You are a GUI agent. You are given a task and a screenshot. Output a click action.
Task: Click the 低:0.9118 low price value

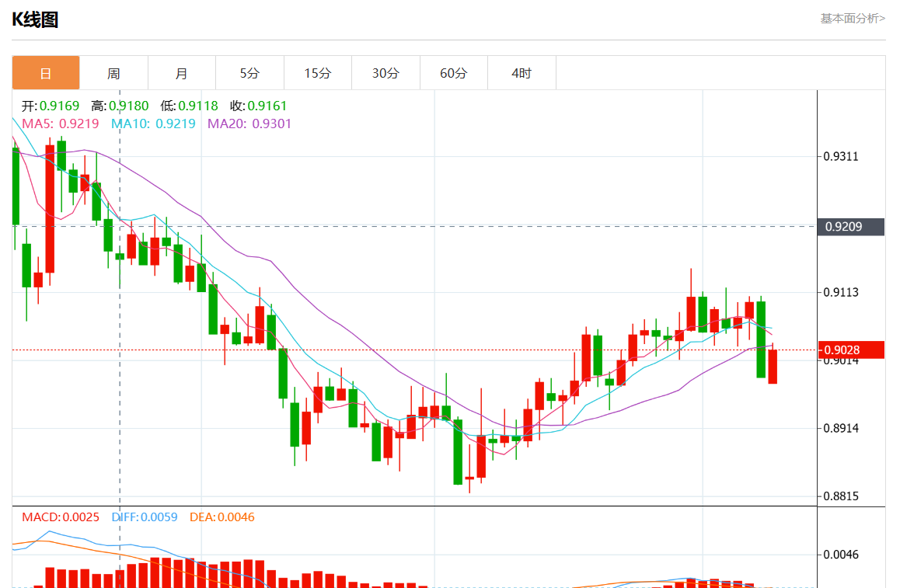pos(189,106)
